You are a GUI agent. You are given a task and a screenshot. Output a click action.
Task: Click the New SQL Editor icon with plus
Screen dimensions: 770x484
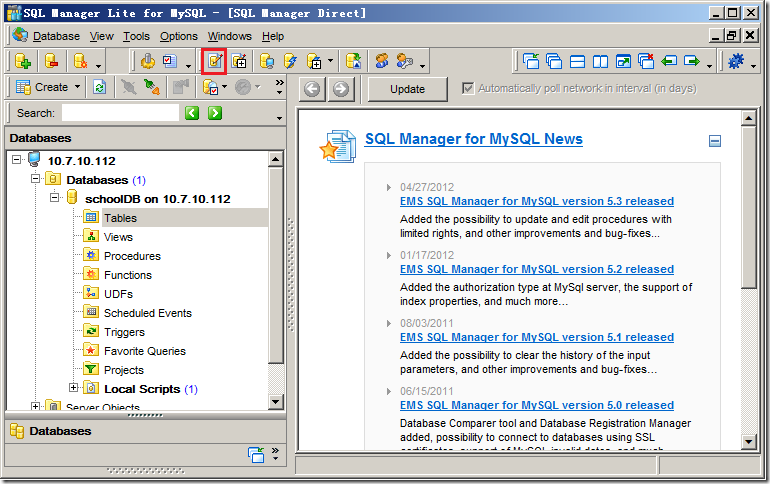click(239, 61)
